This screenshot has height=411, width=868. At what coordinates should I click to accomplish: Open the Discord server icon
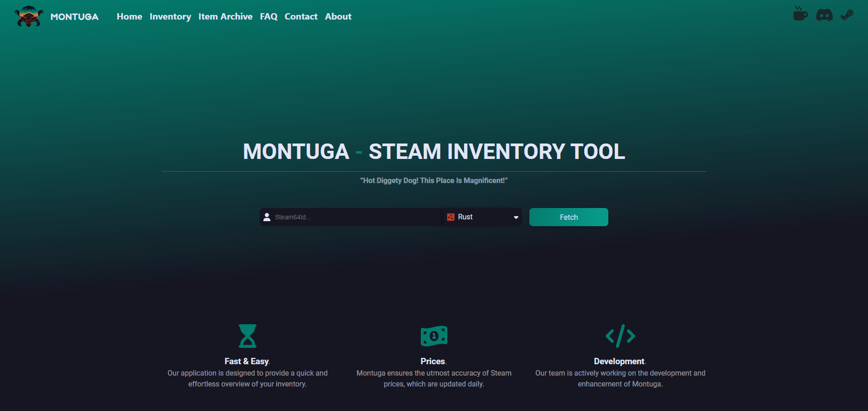pyautogui.click(x=824, y=15)
